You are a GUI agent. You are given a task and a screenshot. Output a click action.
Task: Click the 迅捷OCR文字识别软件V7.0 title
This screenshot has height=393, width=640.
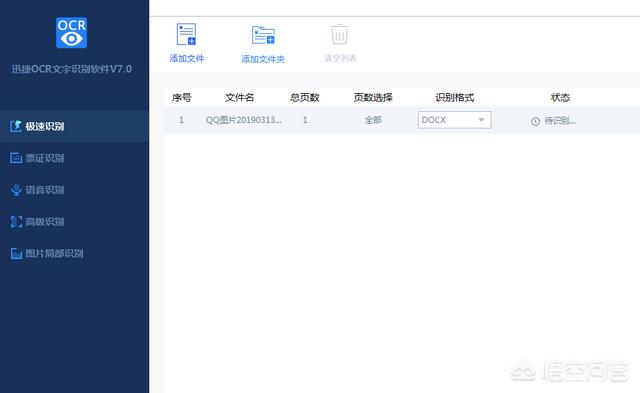pyautogui.click(x=72, y=69)
